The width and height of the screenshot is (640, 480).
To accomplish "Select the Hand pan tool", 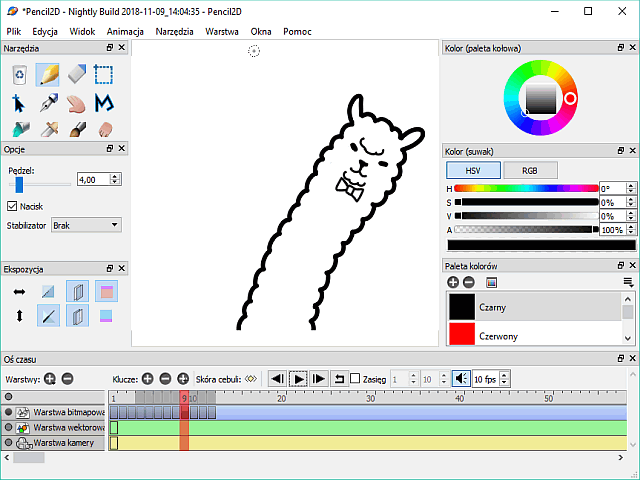I will 76,102.
